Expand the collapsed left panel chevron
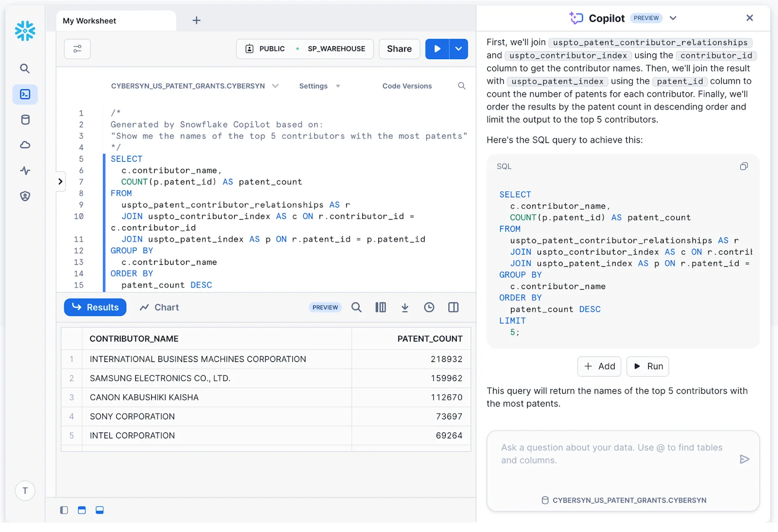Viewport: 778px width, 532px height. [60, 181]
